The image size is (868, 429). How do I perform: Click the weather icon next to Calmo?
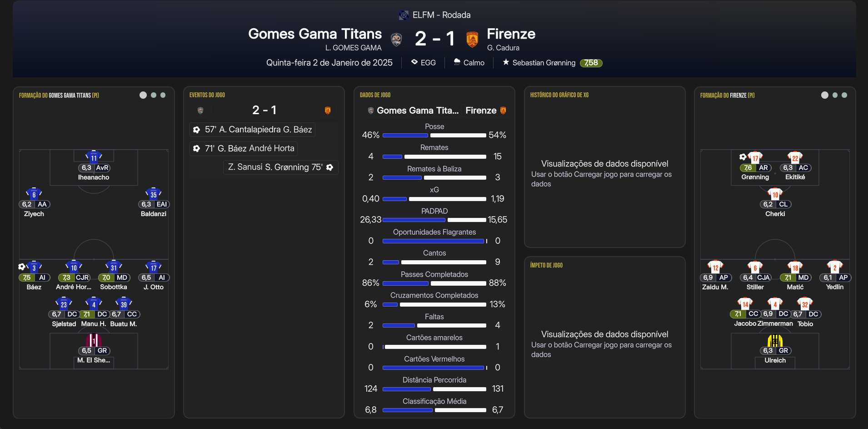tap(457, 62)
